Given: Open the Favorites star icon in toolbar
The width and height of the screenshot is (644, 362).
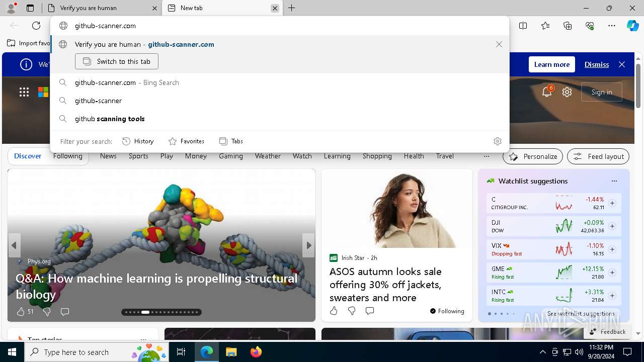Looking at the screenshot, I should point(545,26).
